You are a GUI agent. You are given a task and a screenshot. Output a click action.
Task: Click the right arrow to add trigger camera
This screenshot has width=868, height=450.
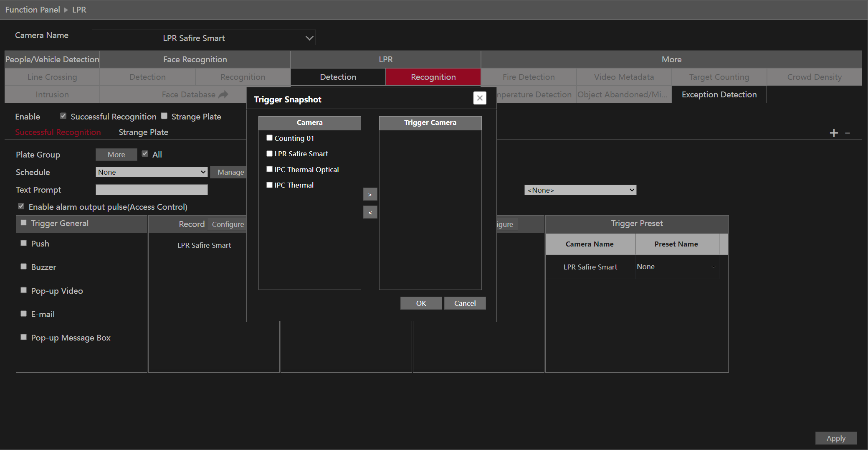(x=370, y=195)
